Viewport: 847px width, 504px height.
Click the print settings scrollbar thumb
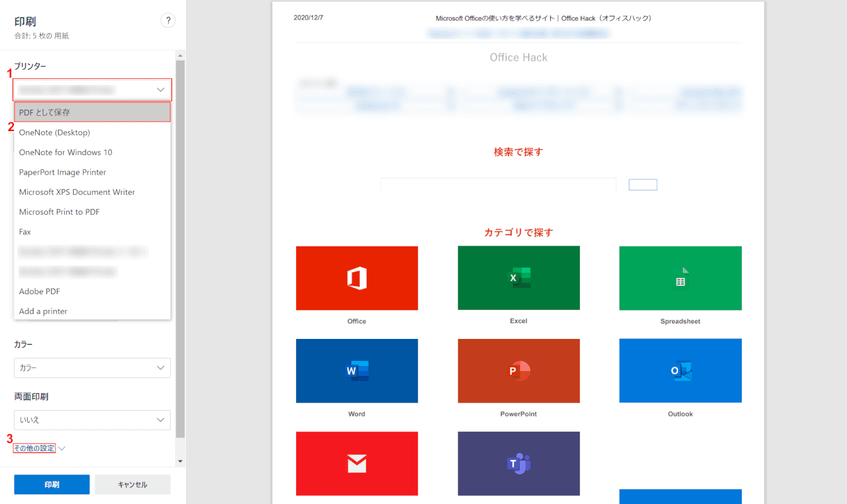pos(181,249)
